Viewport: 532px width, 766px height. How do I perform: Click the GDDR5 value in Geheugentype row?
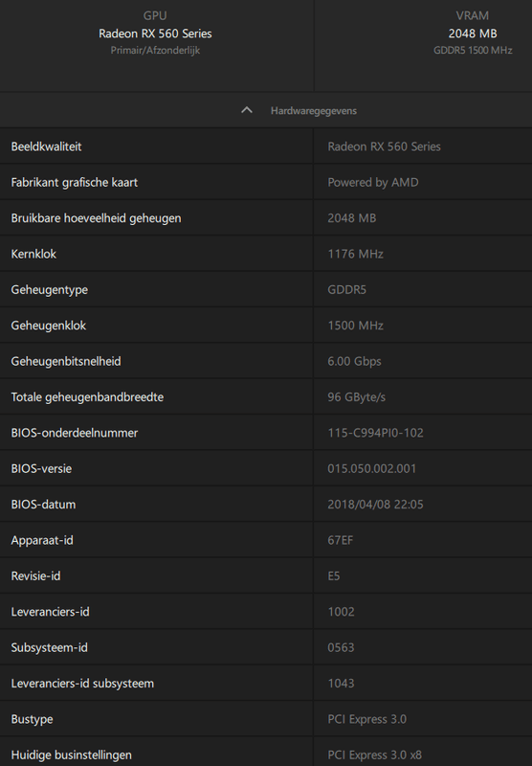pos(347,290)
